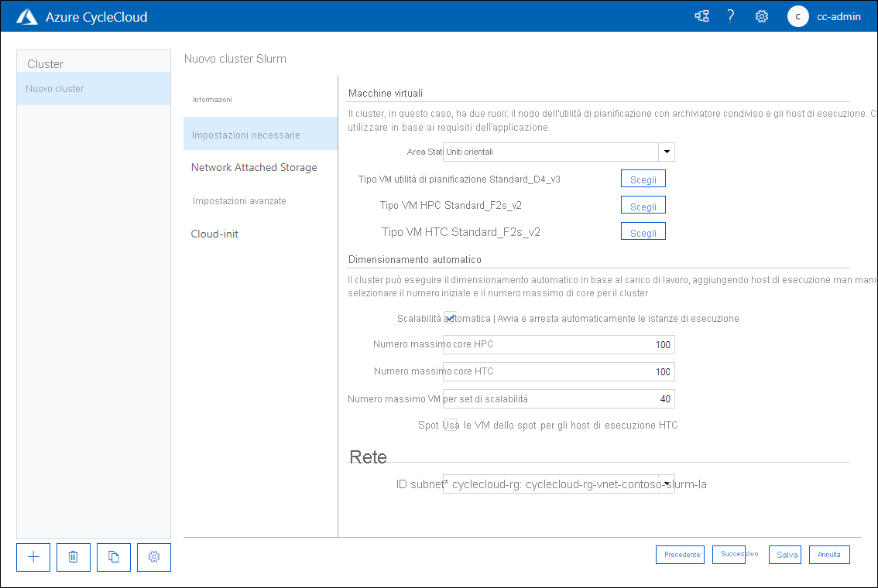878x588 pixels.
Task: Open the Cloud-init section
Action: click(214, 234)
